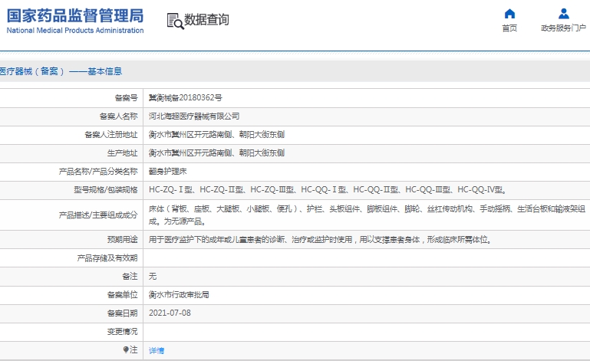
Task: Click company name 河北海超医疗器械有限公司
Action: (194, 116)
